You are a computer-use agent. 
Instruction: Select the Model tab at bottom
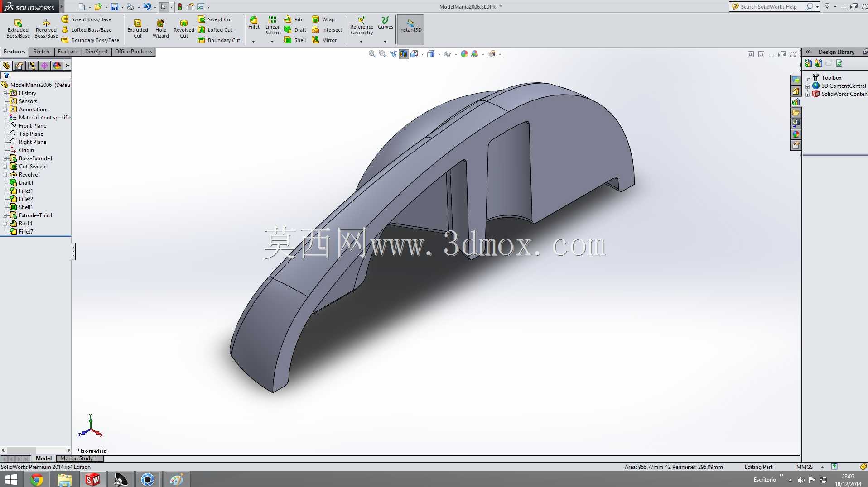[x=43, y=458]
